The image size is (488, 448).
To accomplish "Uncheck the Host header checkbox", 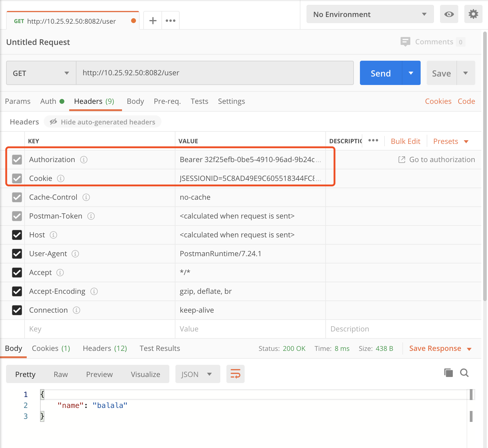I will [17, 235].
